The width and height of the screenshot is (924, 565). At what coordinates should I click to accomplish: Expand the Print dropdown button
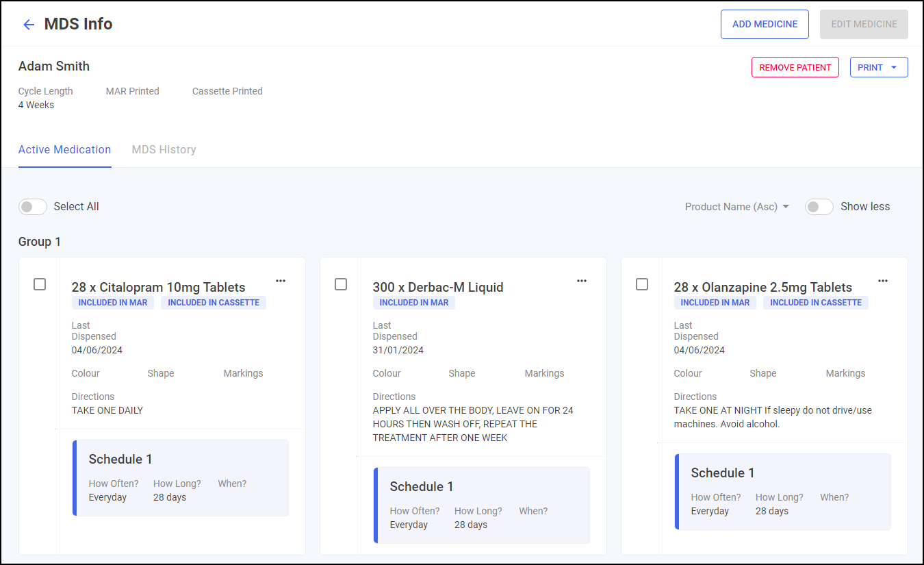tap(878, 68)
